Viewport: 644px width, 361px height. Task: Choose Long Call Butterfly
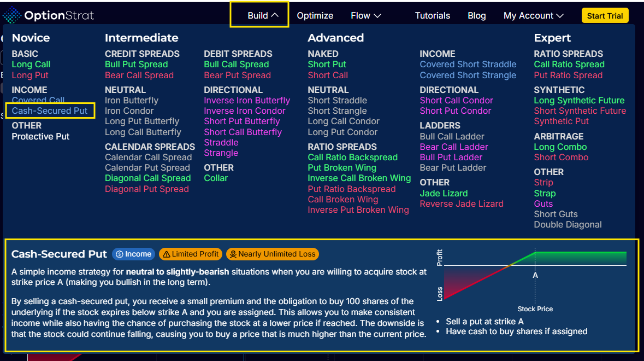pyautogui.click(x=143, y=132)
